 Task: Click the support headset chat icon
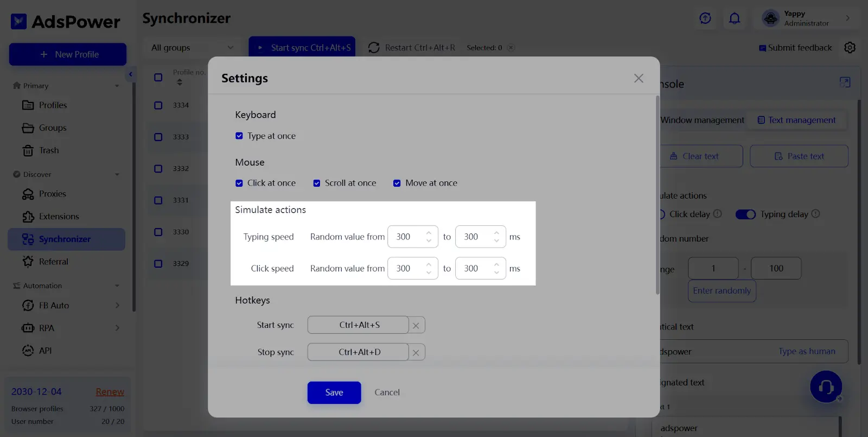click(x=825, y=387)
